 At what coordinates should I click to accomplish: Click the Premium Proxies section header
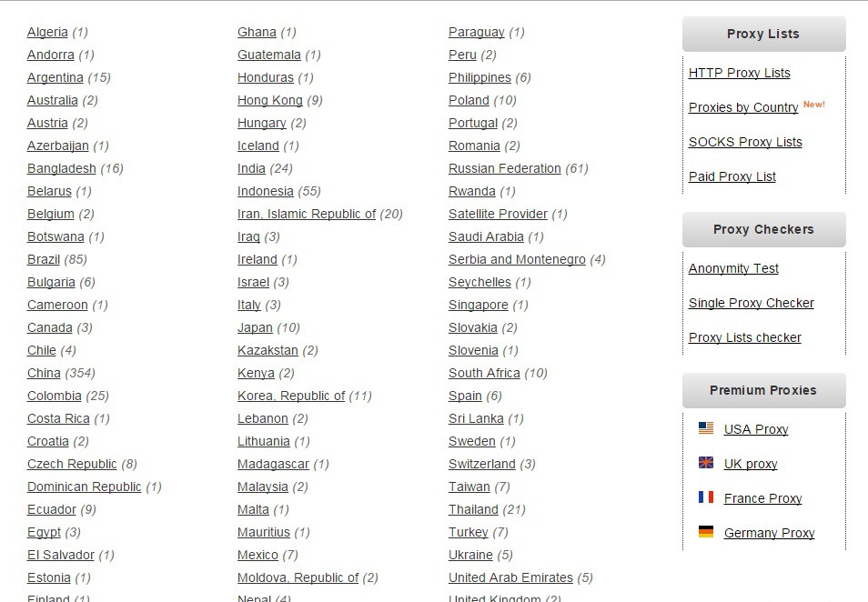(763, 390)
